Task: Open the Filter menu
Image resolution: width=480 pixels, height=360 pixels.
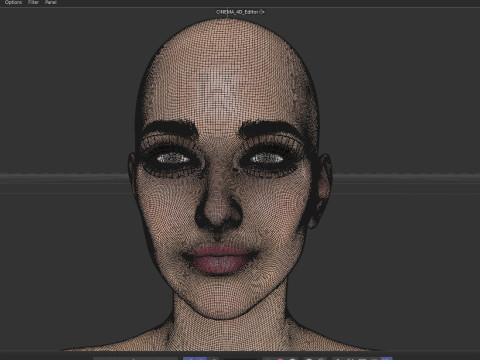Action: coord(33,2)
